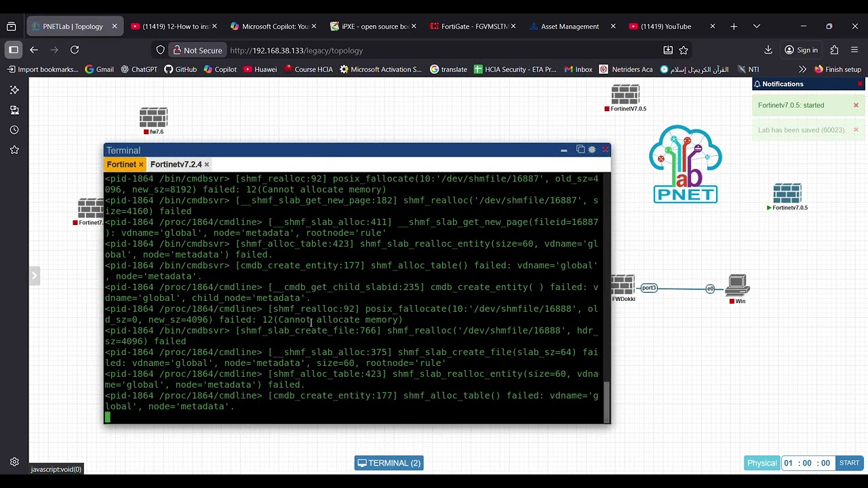Dismiss the Lab has been saved notification
Image resolution: width=868 pixels, height=488 pixels.
click(856, 129)
